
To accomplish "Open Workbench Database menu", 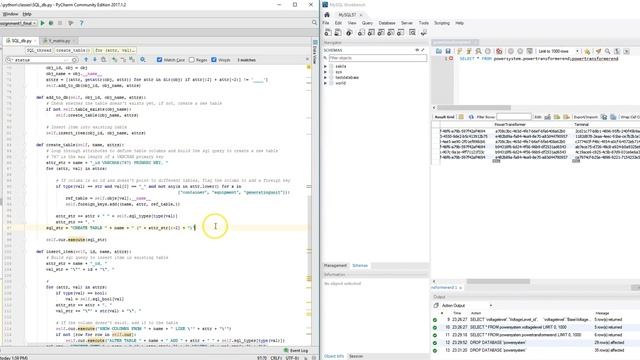I will (387, 23).
